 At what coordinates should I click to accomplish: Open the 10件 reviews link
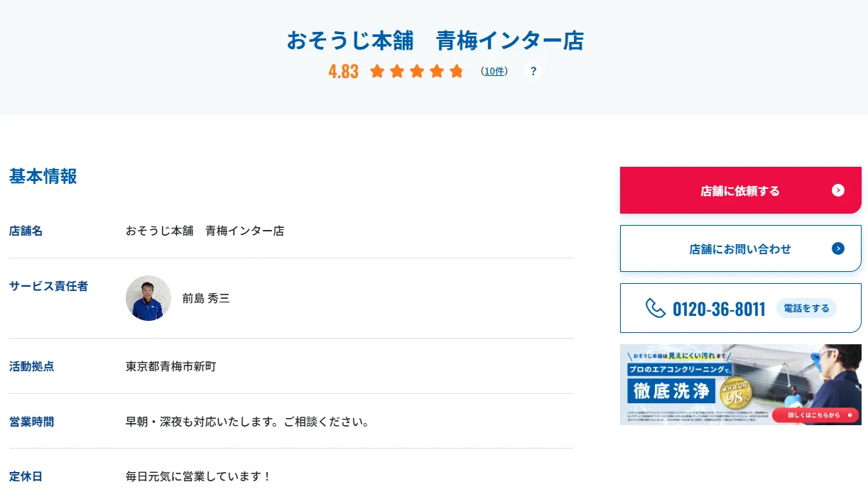494,71
